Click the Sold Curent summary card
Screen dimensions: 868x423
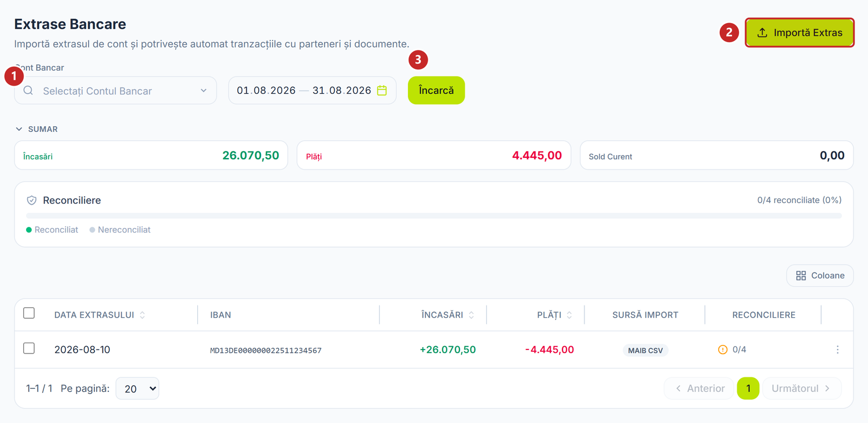(716, 155)
